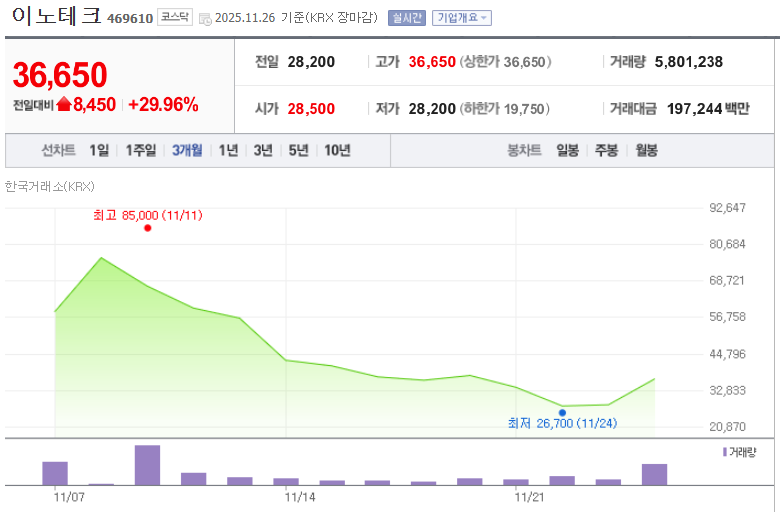Click the blue 최저 26,700 marker dot
This screenshot has width=780, height=512.
(x=562, y=412)
